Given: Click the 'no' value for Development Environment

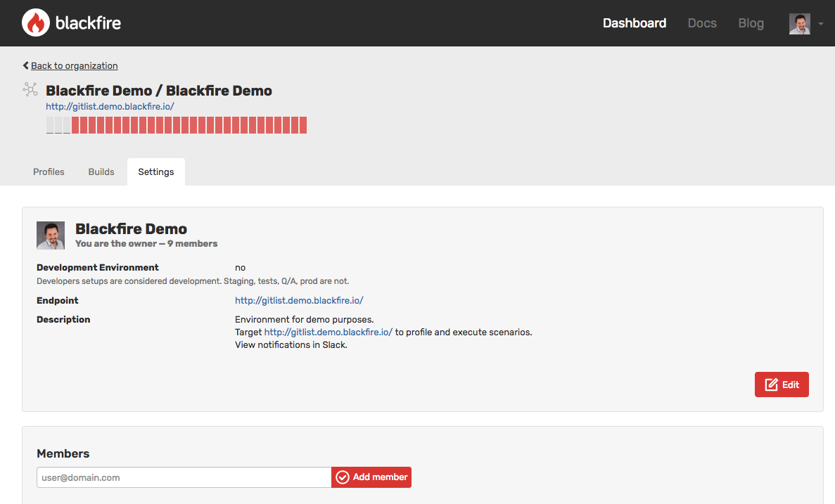Looking at the screenshot, I should tap(240, 268).
